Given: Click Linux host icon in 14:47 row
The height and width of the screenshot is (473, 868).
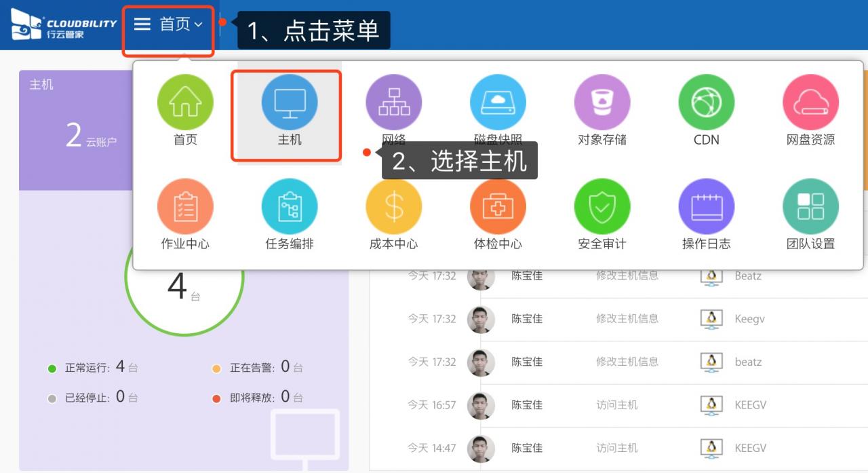Looking at the screenshot, I should 711,449.
